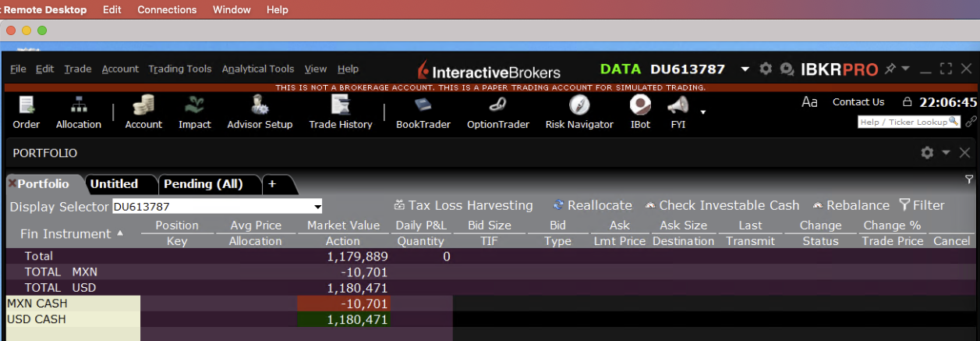Image resolution: width=980 pixels, height=341 pixels.
Task: Expand the toolbar overflow arrow after FYI
Action: (702, 112)
